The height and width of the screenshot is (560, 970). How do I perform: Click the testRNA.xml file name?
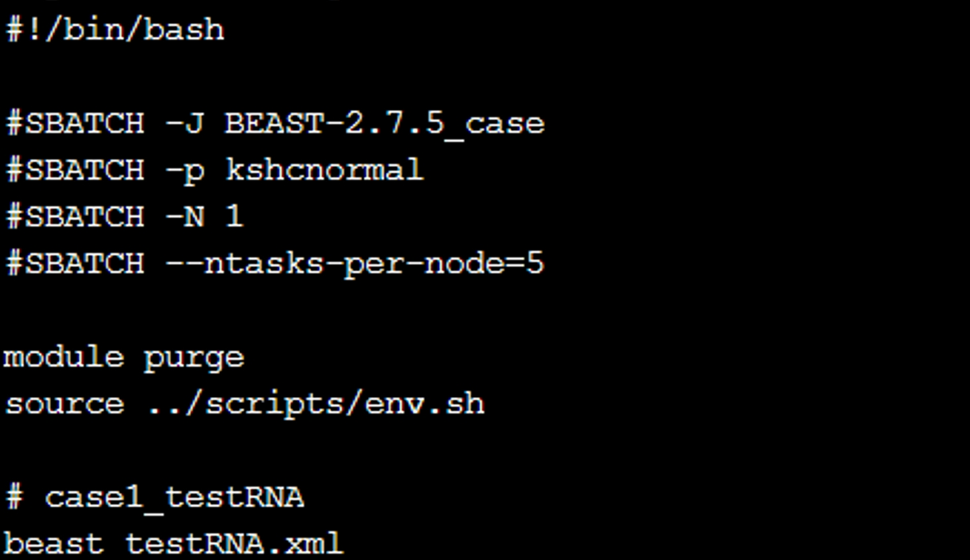233,544
